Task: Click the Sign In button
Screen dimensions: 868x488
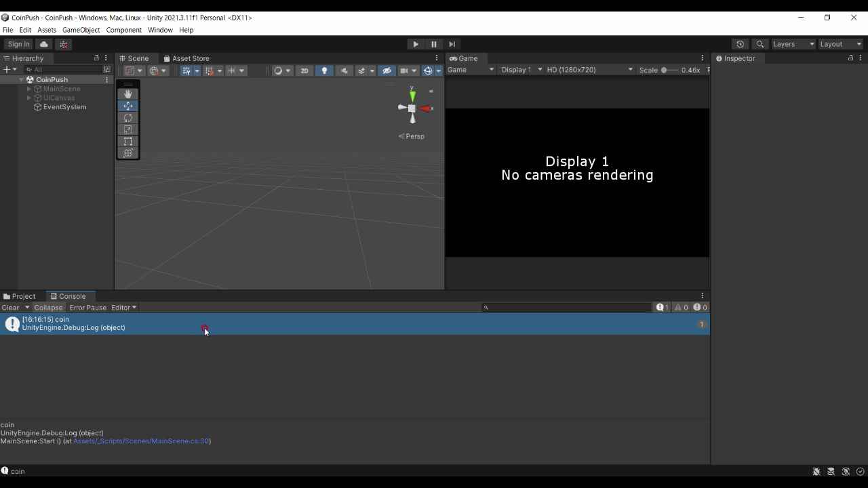Action: point(19,44)
